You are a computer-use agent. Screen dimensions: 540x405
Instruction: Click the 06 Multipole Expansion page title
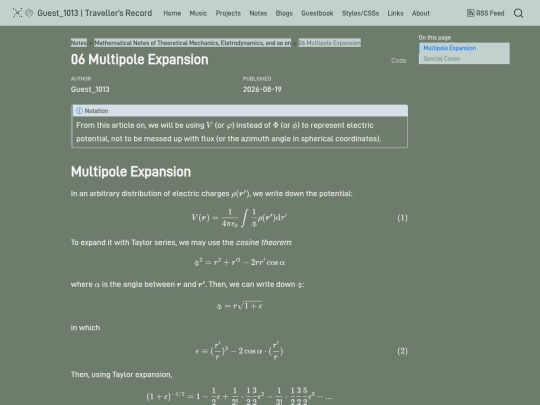click(x=139, y=60)
